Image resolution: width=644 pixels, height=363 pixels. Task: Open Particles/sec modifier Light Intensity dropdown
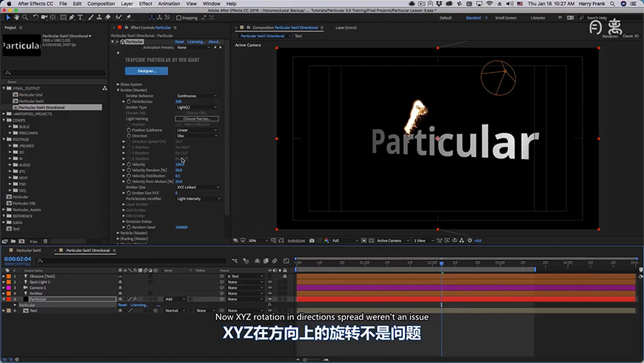[198, 199]
